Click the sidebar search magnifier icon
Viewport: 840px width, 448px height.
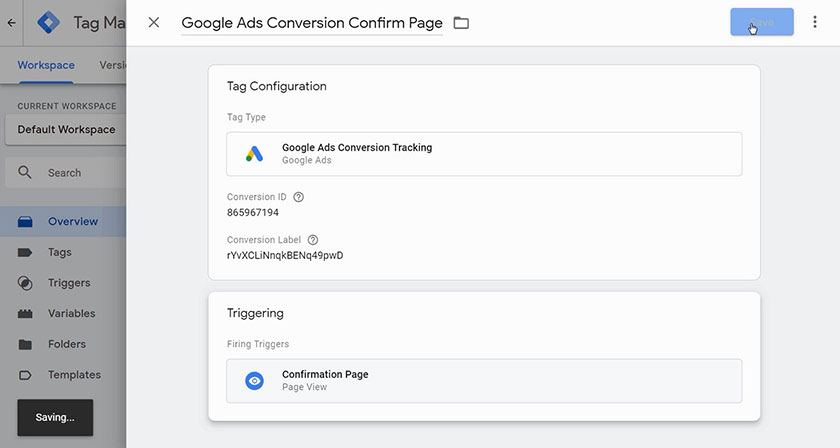(x=25, y=173)
